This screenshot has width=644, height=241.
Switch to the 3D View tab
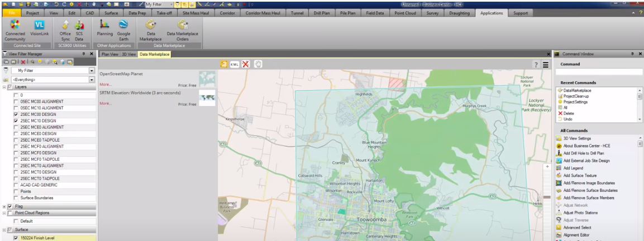(128, 54)
